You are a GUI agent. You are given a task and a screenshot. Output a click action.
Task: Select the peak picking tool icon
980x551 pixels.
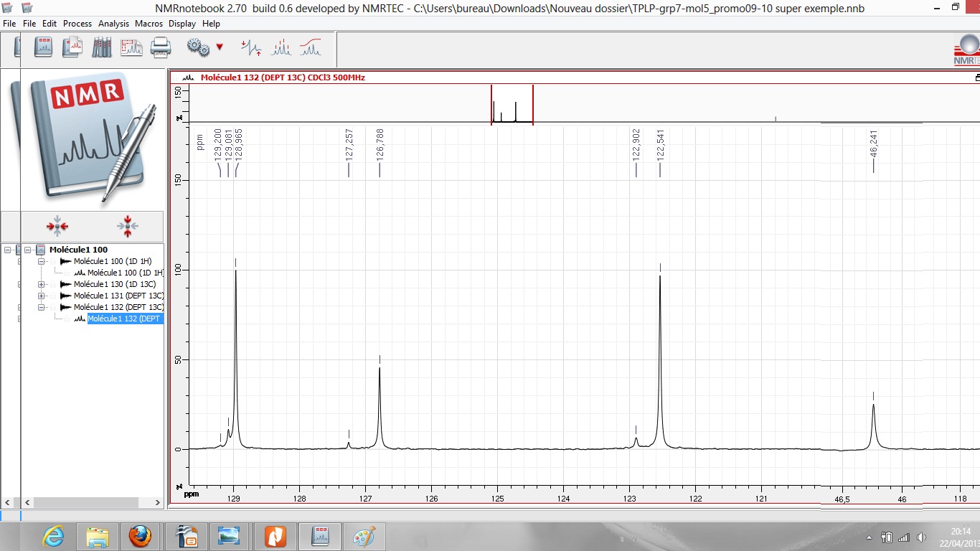pos(281,48)
